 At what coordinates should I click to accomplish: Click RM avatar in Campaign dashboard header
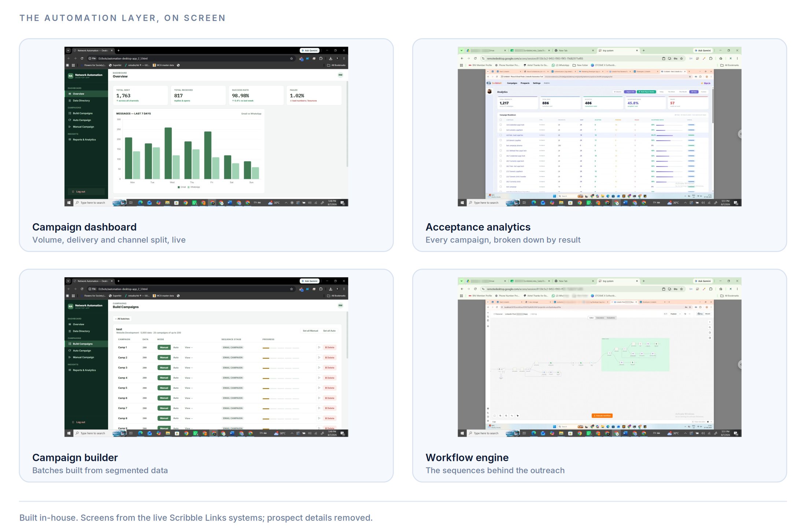click(x=340, y=75)
